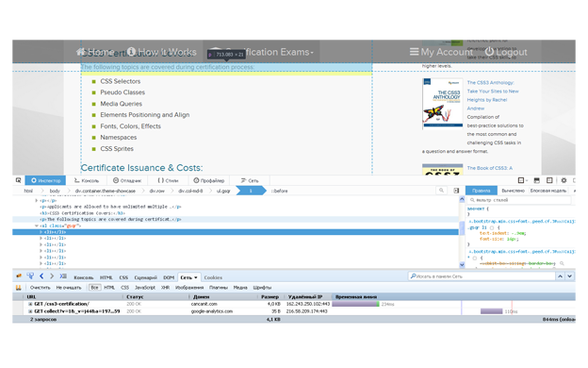588x368 pixels.
Task: Expand the empty p node in markup
Action: coord(37,201)
